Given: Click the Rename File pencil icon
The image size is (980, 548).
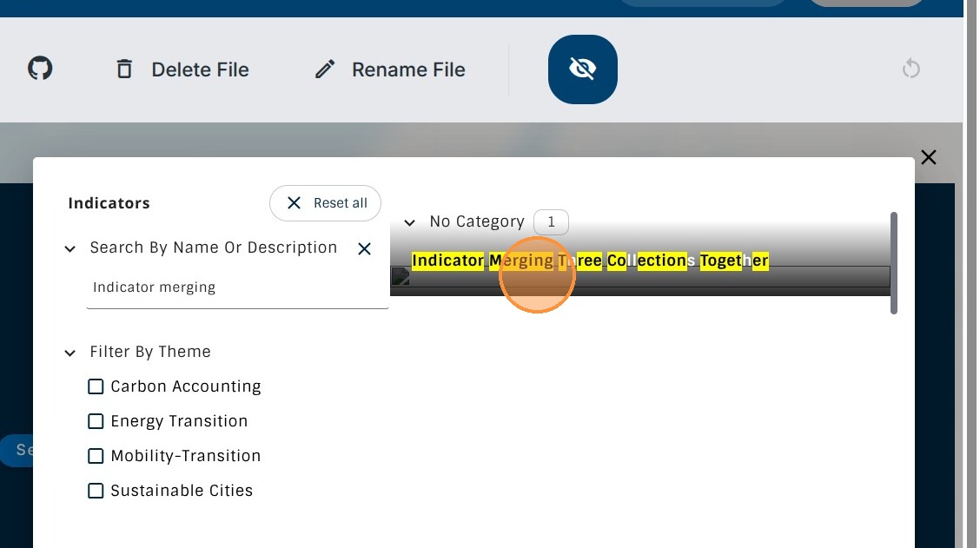Looking at the screenshot, I should pyautogui.click(x=325, y=69).
